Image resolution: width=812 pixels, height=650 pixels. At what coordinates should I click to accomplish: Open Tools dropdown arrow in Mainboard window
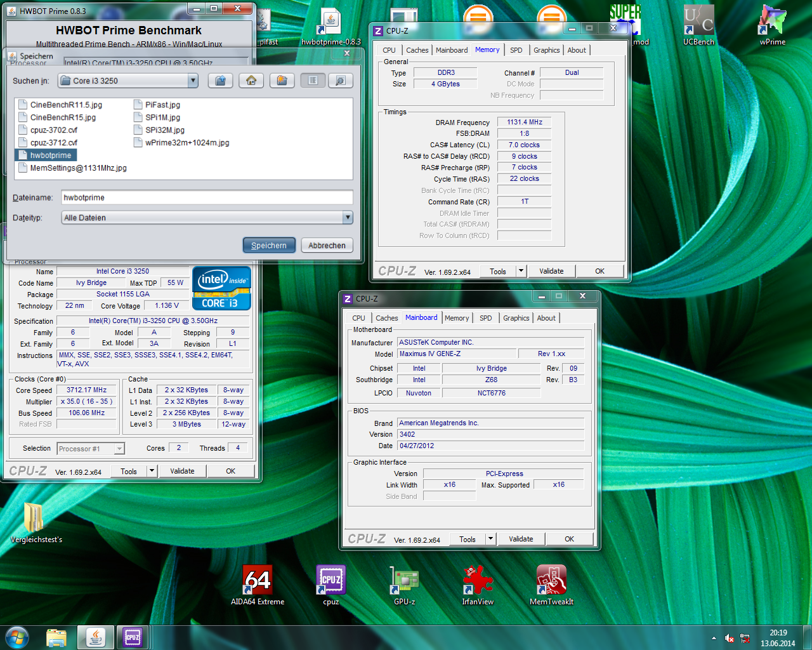(490, 539)
